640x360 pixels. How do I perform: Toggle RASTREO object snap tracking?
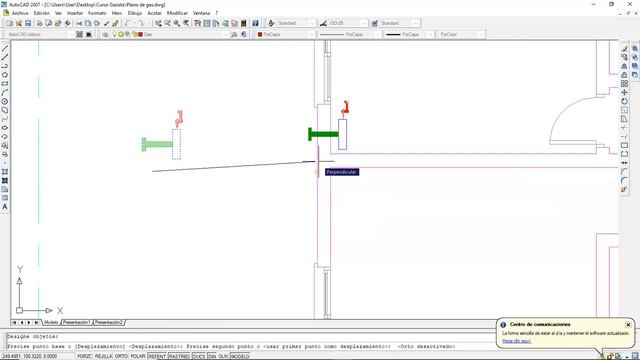pos(179,356)
